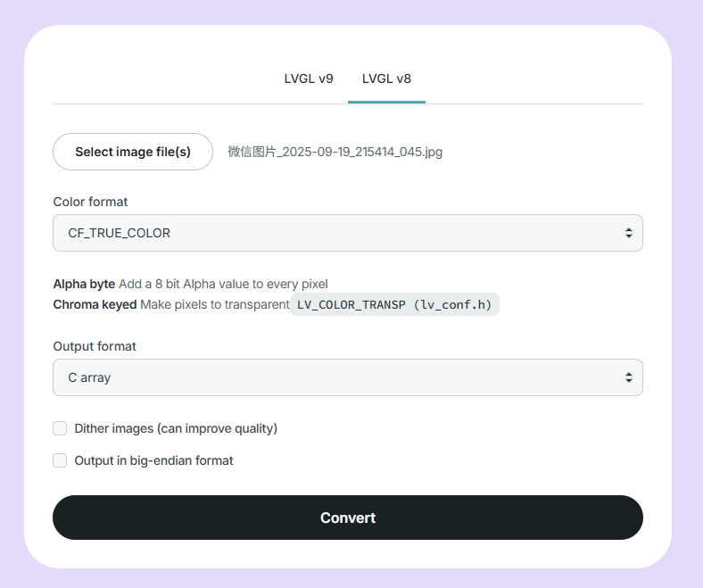Click the 'Output format' field label
Image resolution: width=703 pixels, height=588 pixels.
(x=95, y=346)
